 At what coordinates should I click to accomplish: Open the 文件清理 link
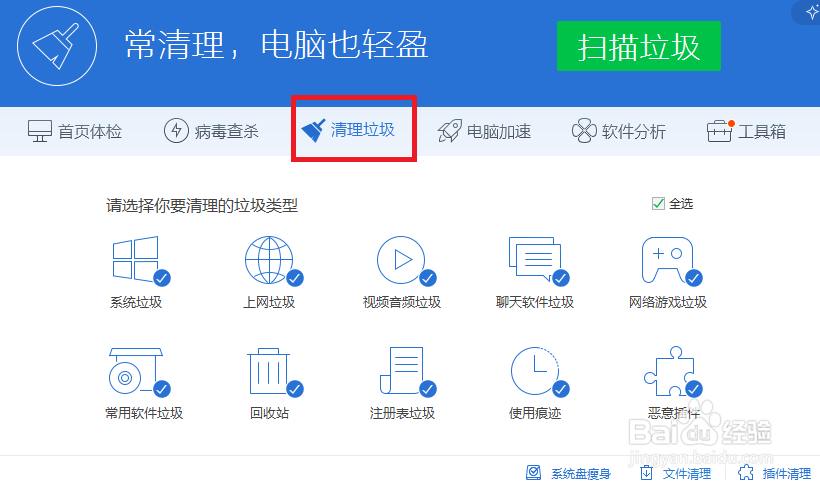[x=687, y=474]
